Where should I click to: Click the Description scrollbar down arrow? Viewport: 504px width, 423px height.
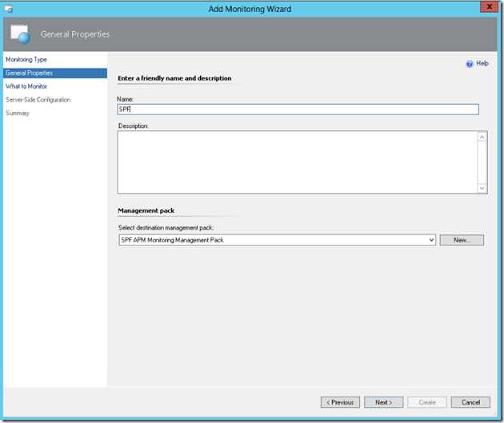(482, 188)
